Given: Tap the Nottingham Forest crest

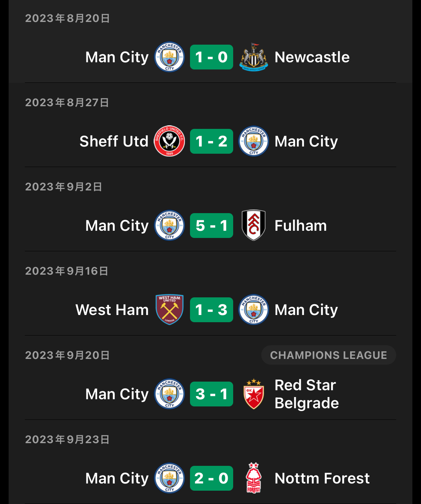Looking at the screenshot, I should (x=254, y=478).
